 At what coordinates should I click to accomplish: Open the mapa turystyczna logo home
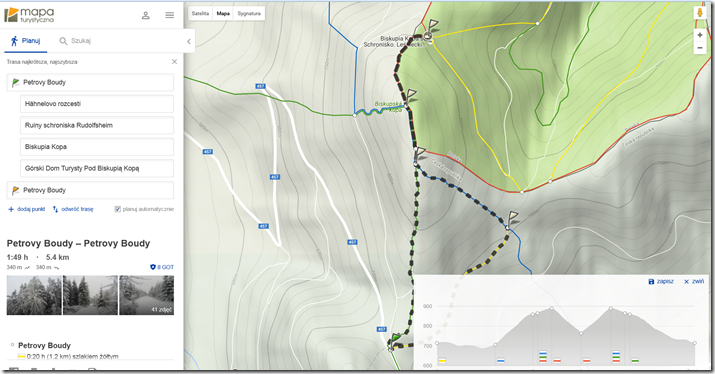29,15
